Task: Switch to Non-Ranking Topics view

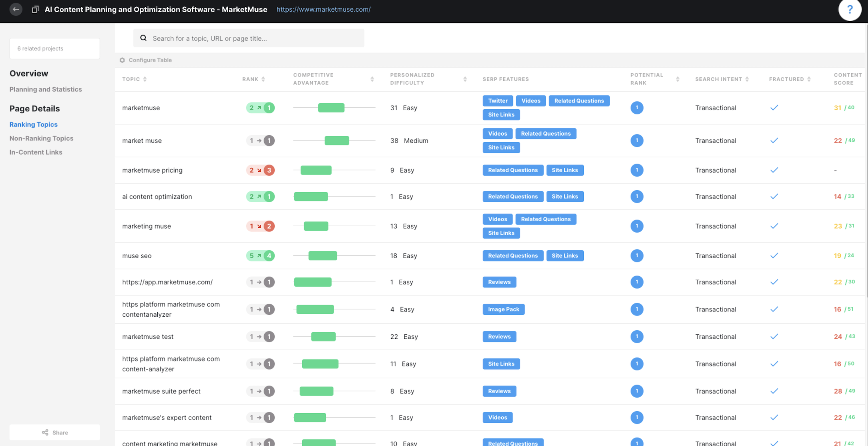Action: click(41, 138)
